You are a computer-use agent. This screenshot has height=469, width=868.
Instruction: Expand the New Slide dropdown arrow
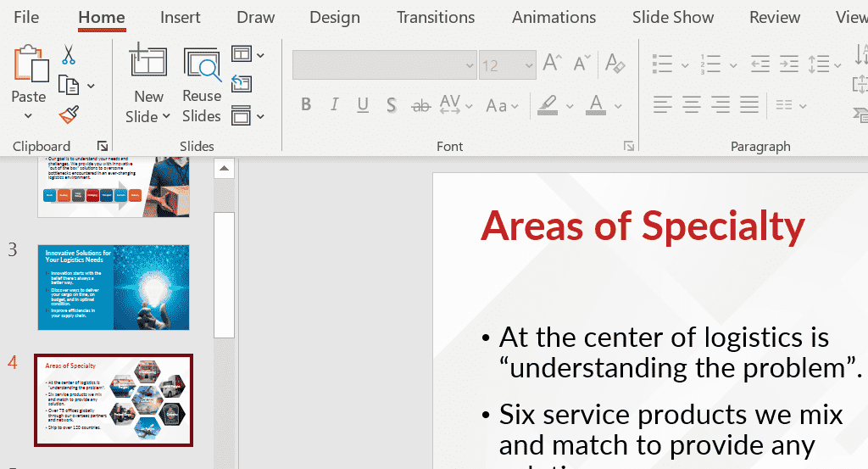tap(166, 117)
